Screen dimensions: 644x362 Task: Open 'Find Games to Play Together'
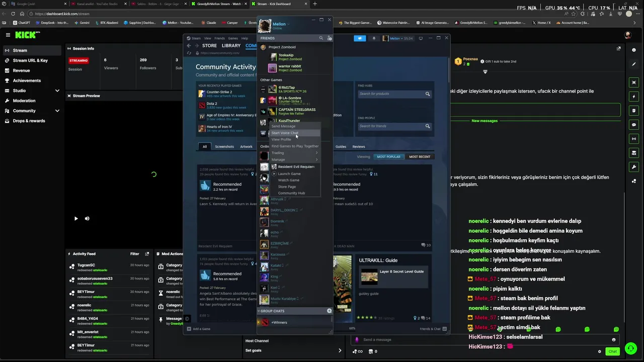tap(295, 146)
